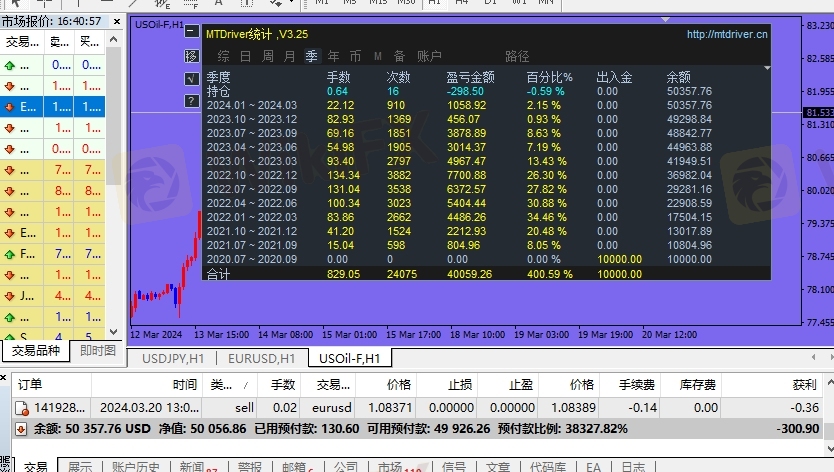Screen dimensions: 834x472
Task: Select the 即时图 tick chart tab
Action: [98, 351]
